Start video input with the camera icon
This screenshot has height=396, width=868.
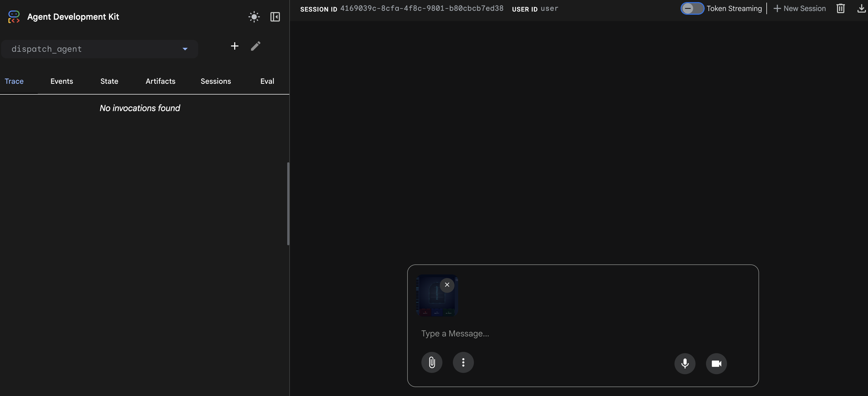[716, 363]
